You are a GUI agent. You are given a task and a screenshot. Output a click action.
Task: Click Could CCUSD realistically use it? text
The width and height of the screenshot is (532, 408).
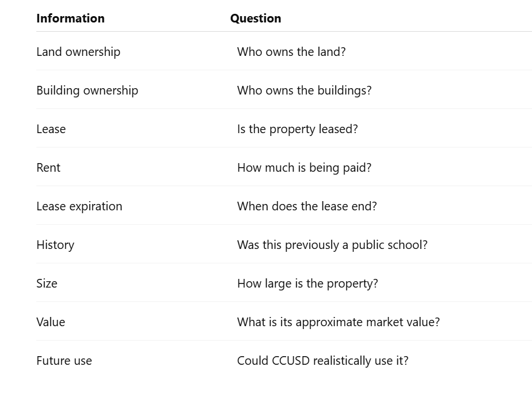pyautogui.click(x=322, y=361)
